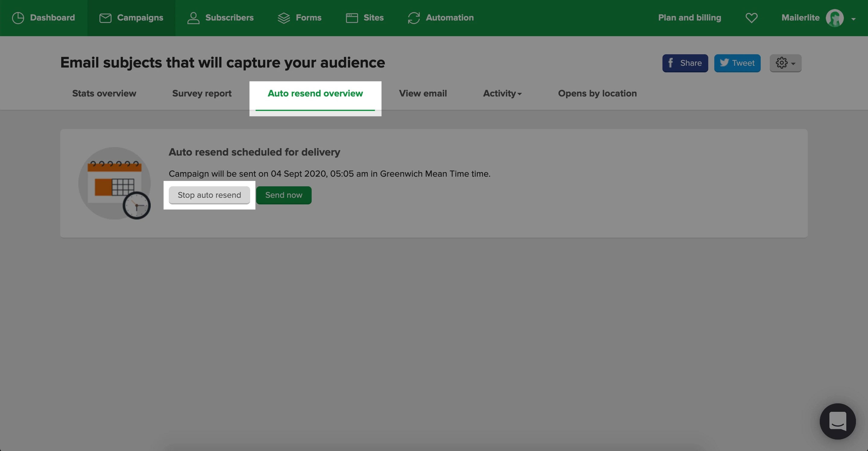Screen dimensions: 868x451
Task: Click the Sites browser window icon
Action: (352, 18)
